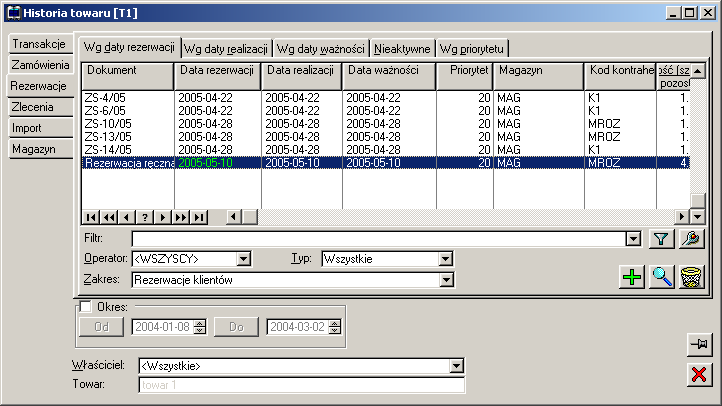Sort by the Dokument column header

point(128,76)
